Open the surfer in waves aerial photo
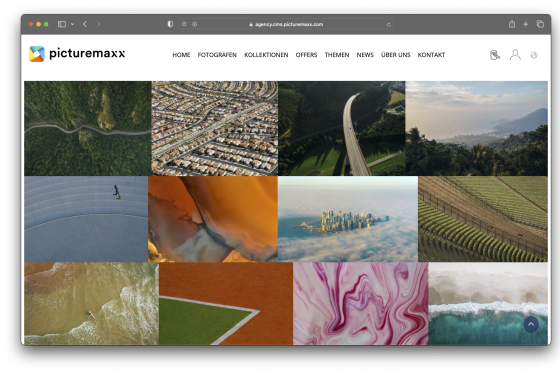560x373 pixels. 91,304
